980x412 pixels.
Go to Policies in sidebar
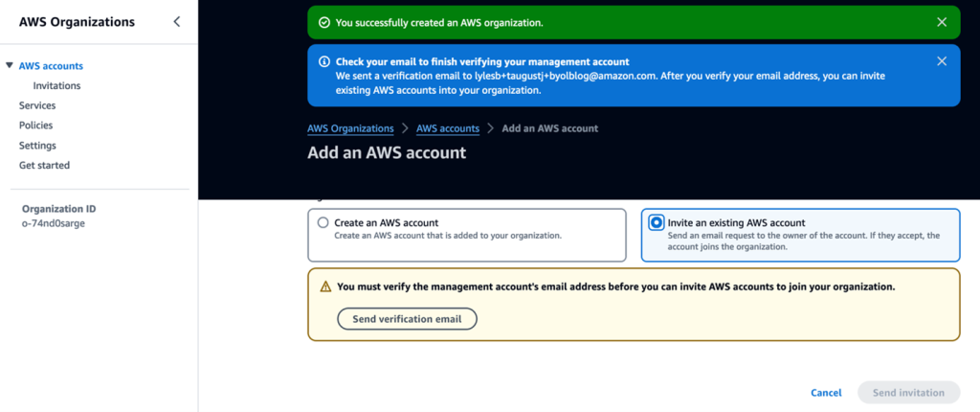pyautogui.click(x=35, y=126)
